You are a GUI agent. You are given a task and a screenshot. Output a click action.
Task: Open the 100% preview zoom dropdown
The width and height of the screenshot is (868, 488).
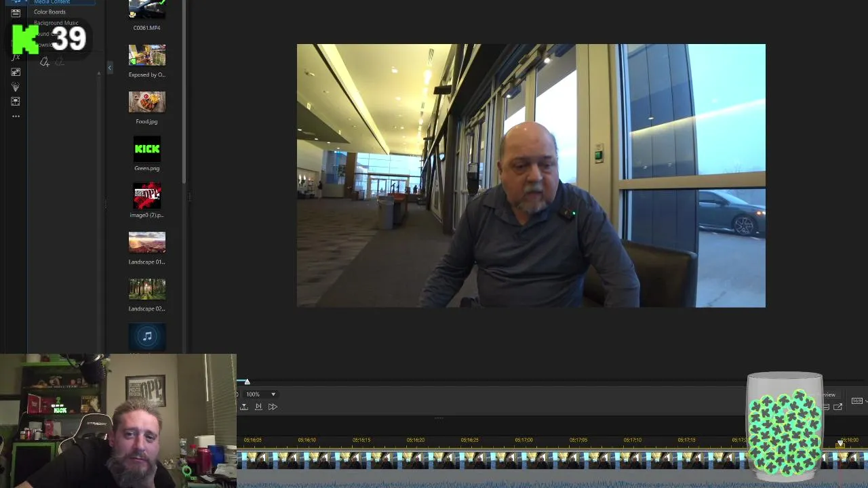point(261,394)
